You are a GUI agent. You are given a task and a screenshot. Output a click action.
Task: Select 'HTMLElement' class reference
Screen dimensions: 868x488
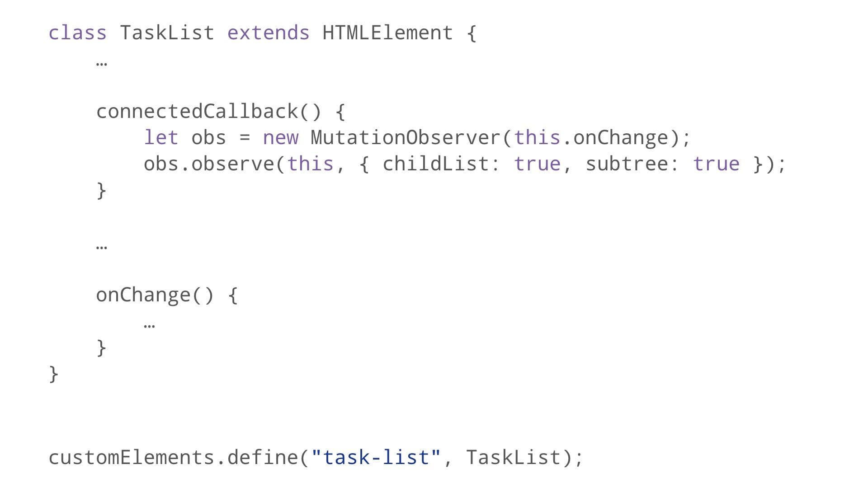tap(387, 32)
